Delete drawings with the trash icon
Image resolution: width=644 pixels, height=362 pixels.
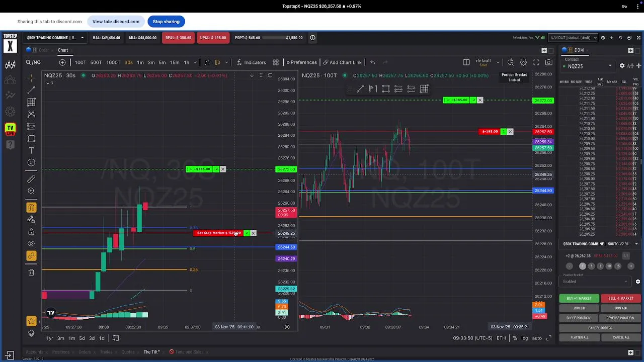click(31, 272)
